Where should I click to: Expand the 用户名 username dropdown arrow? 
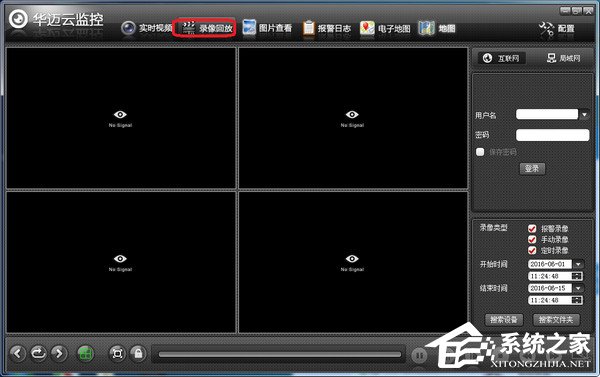click(x=584, y=114)
